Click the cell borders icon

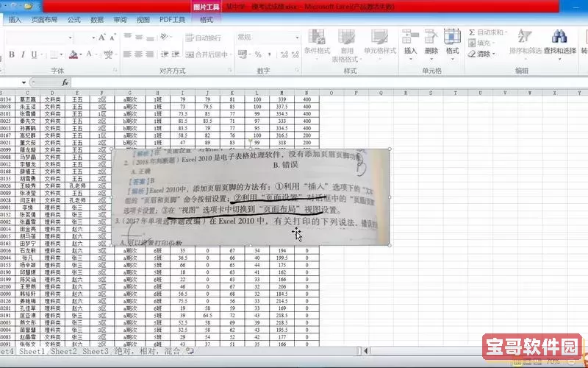click(54, 54)
